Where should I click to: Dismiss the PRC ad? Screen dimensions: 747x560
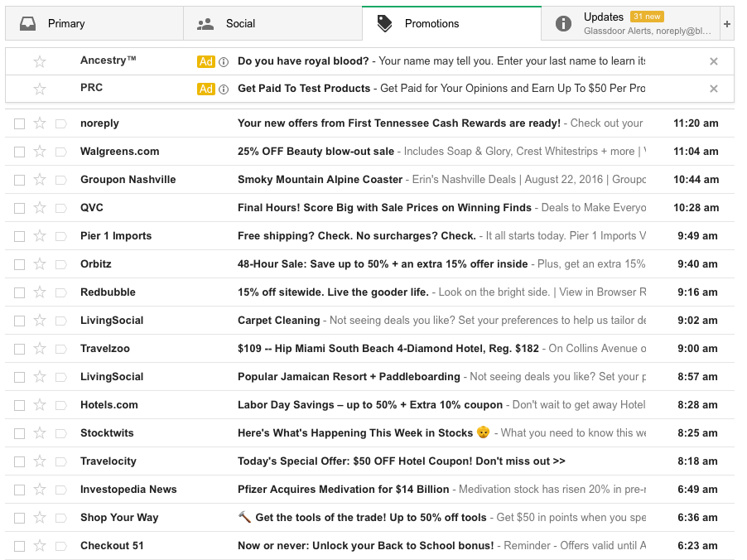(714, 89)
